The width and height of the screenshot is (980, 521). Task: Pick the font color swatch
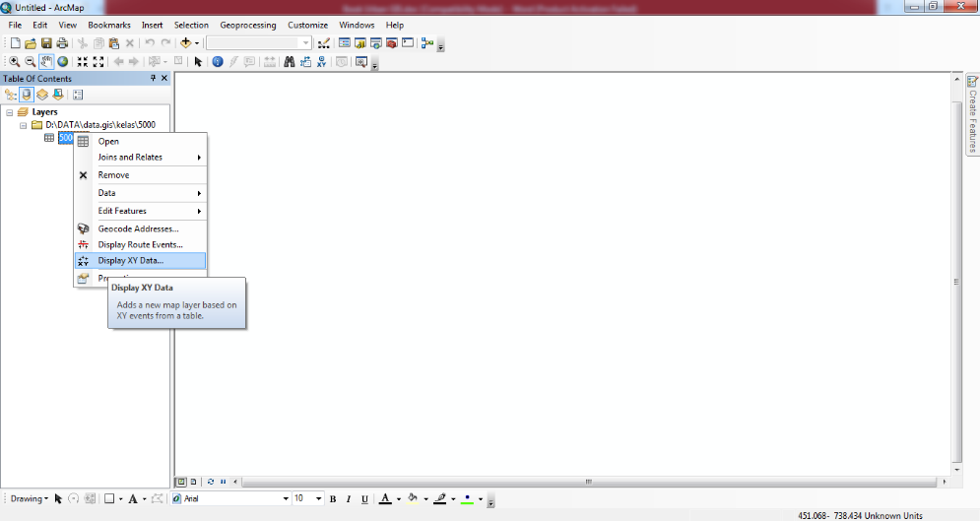tap(386, 498)
